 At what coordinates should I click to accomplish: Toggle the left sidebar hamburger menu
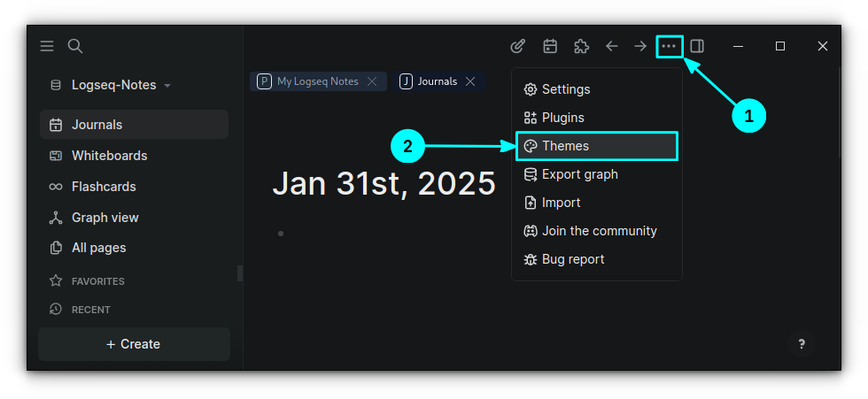click(47, 46)
